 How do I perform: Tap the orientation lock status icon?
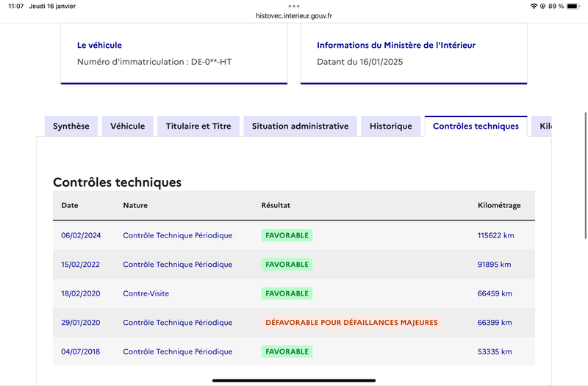pos(542,6)
